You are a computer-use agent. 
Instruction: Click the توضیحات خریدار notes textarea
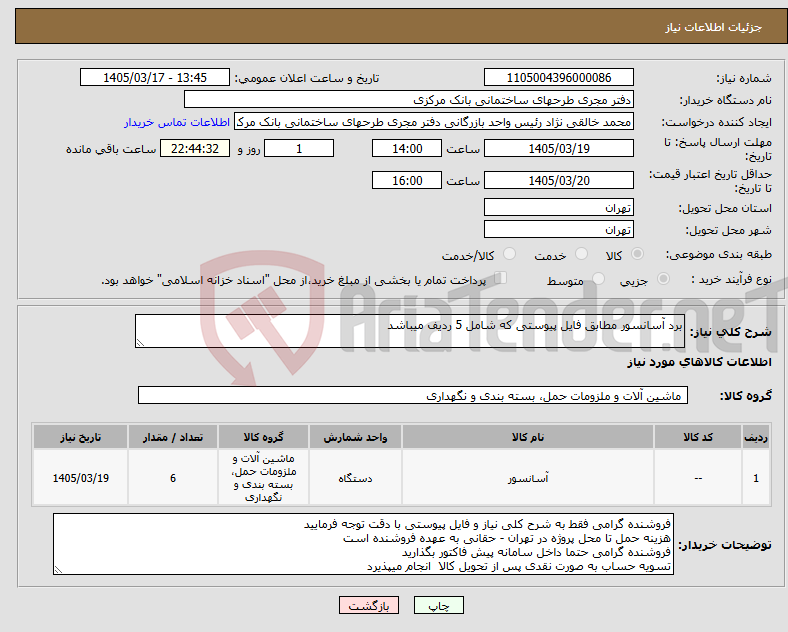(363, 544)
